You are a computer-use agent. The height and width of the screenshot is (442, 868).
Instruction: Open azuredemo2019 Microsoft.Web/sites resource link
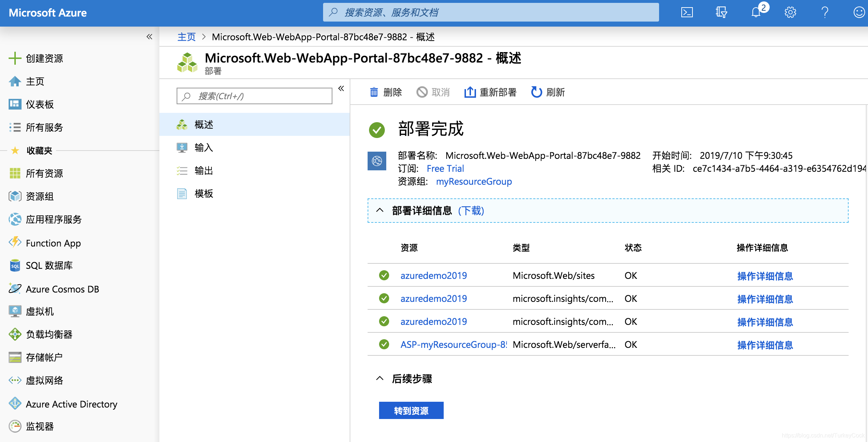tap(434, 276)
